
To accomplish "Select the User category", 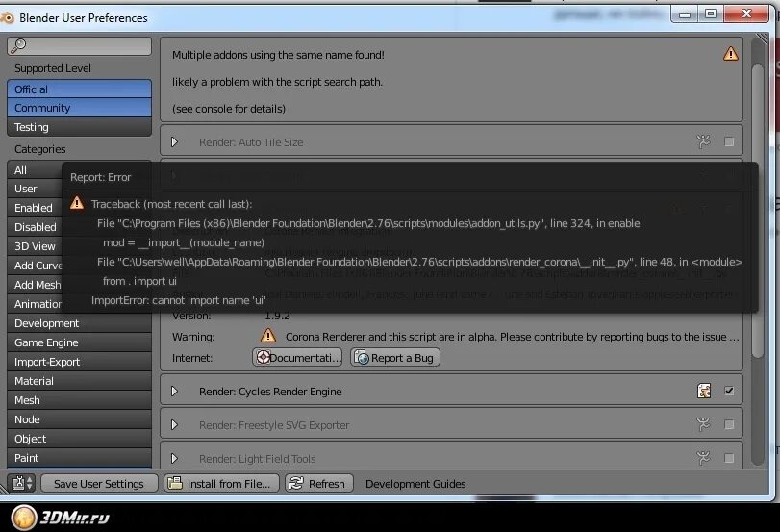I will (x=35, y=189).
